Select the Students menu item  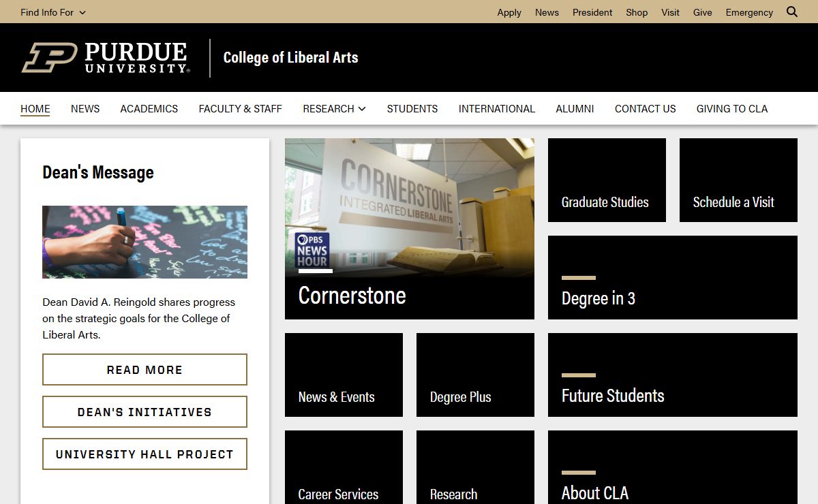tap(412, 109)
